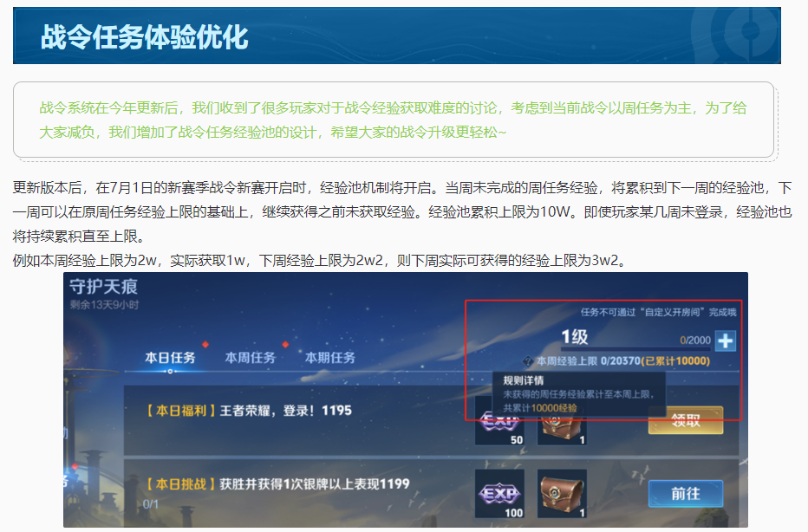Select the 本日福利 login task row
Image resolution: width=808 pixels, height=532 pixels.
coord(432,419)
